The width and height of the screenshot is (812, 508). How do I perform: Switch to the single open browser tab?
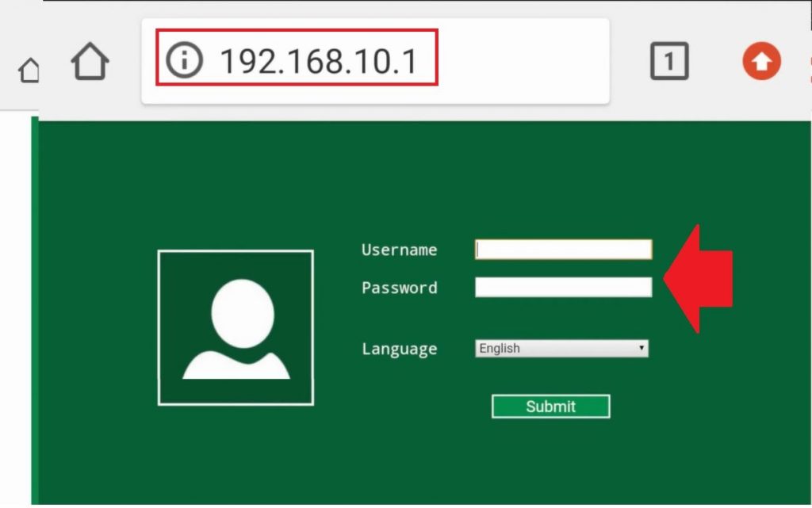click(668, 59)
